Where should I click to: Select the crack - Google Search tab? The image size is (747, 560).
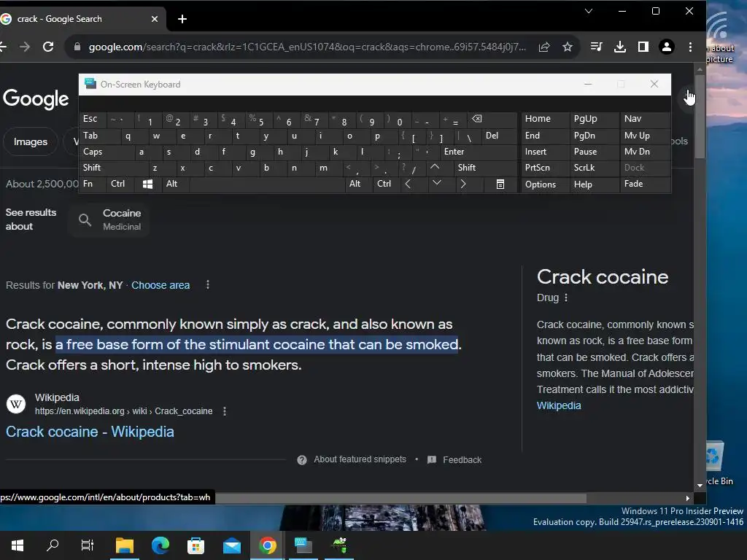(x=81, y=19)
